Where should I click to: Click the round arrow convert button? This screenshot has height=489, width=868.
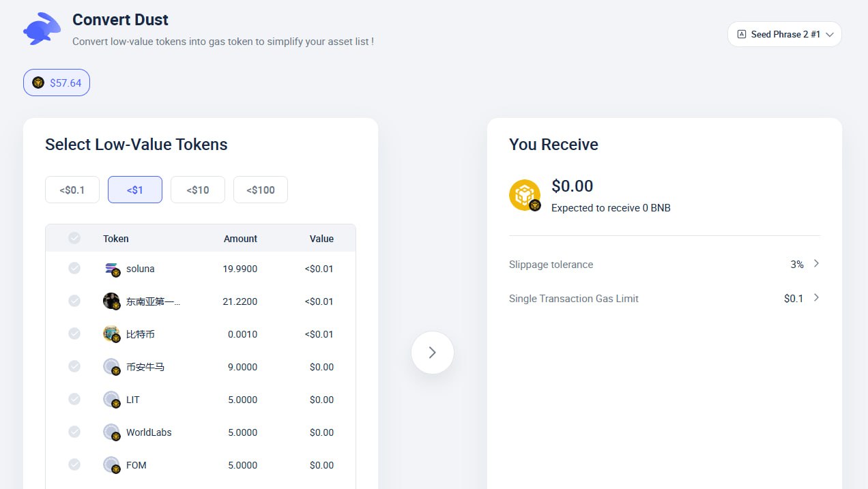(x=432, y=353)
